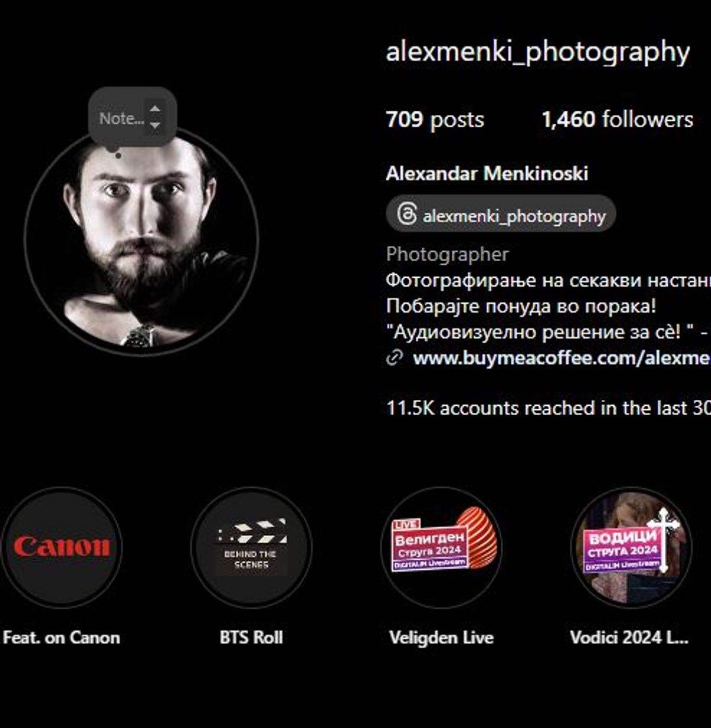Click the Vodici 2024 L... label
The height and width of the screenshot is (728, 711).
pyautogui.click(x=629, y=637)
